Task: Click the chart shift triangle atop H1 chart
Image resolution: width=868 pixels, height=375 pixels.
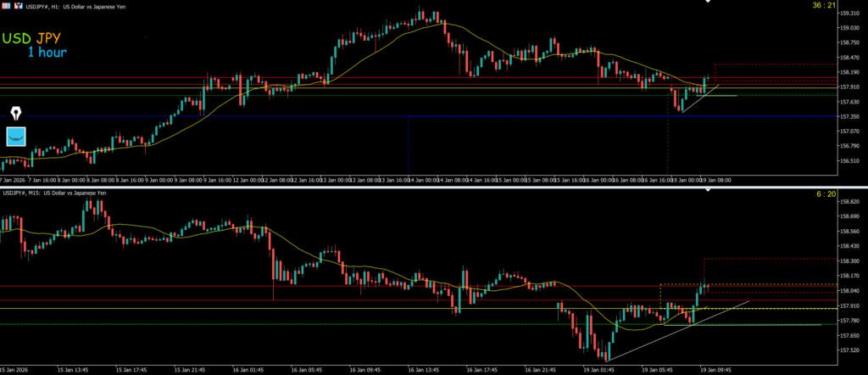Action: tap(709, 3)
